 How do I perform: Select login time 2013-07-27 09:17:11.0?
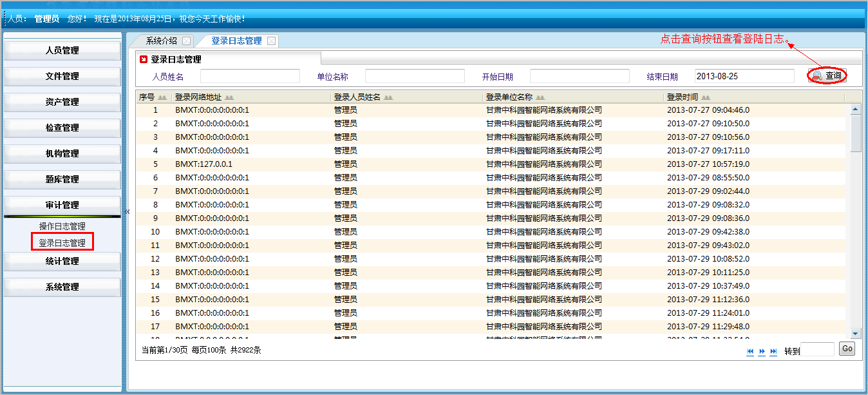[708, 151]
